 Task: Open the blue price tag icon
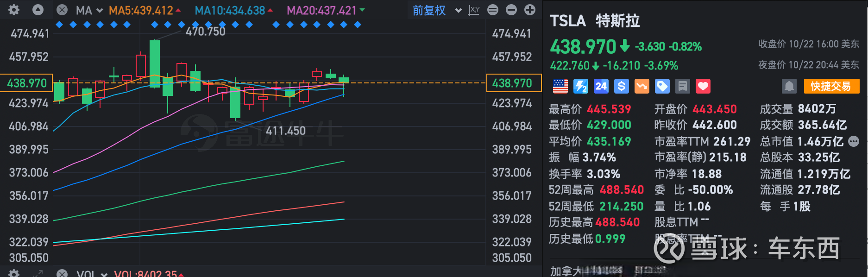pos(662,86)
